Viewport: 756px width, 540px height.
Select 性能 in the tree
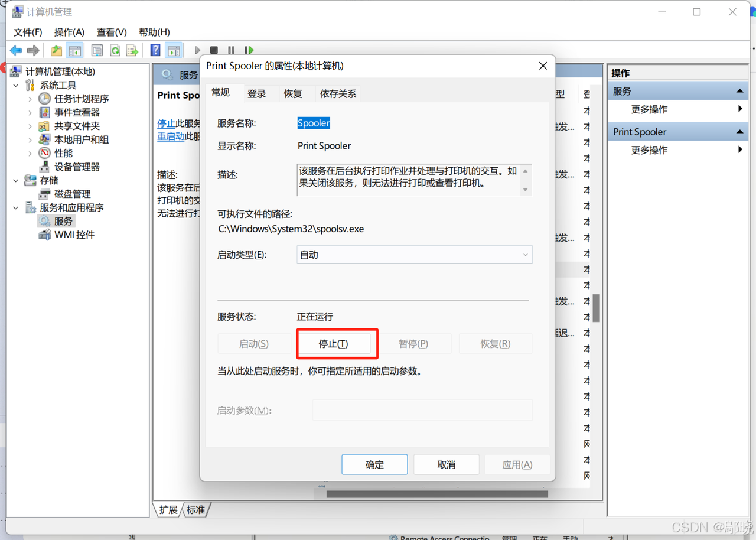click(63, 153)
